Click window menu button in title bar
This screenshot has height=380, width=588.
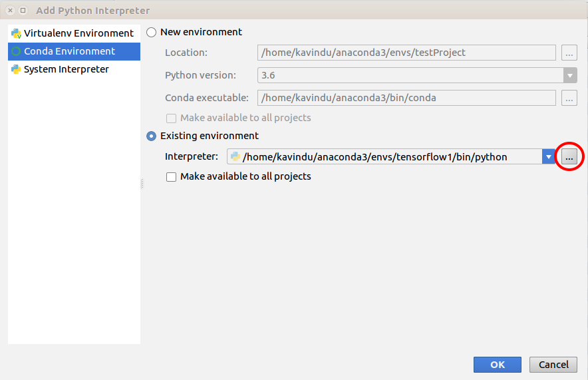coord(23,10)
